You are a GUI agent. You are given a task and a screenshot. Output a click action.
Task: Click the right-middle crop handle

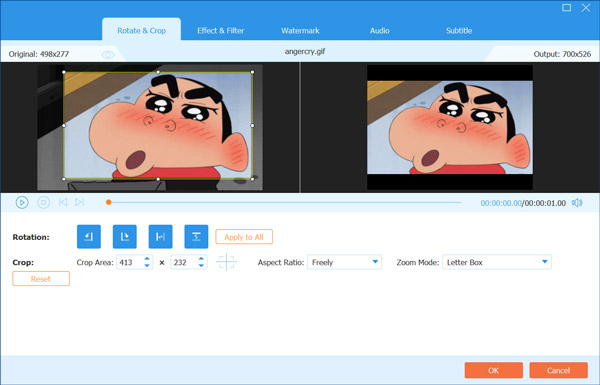tap(253, 125)
